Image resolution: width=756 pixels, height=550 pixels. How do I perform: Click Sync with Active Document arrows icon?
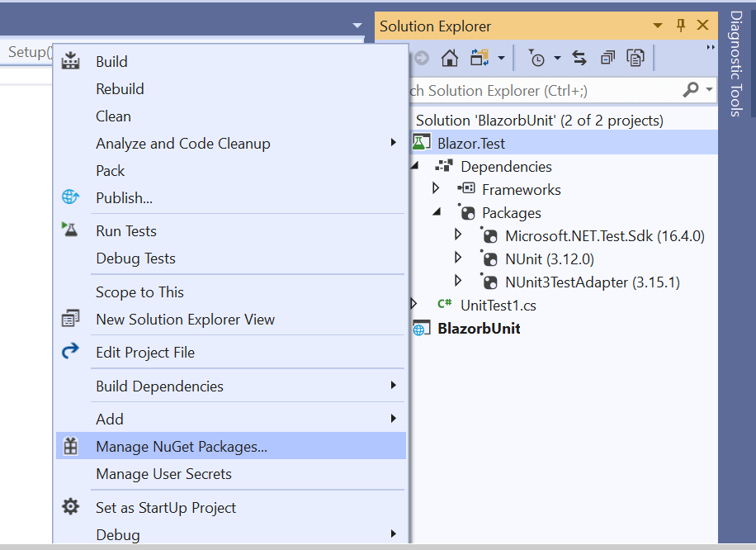(x=579, y=58)
